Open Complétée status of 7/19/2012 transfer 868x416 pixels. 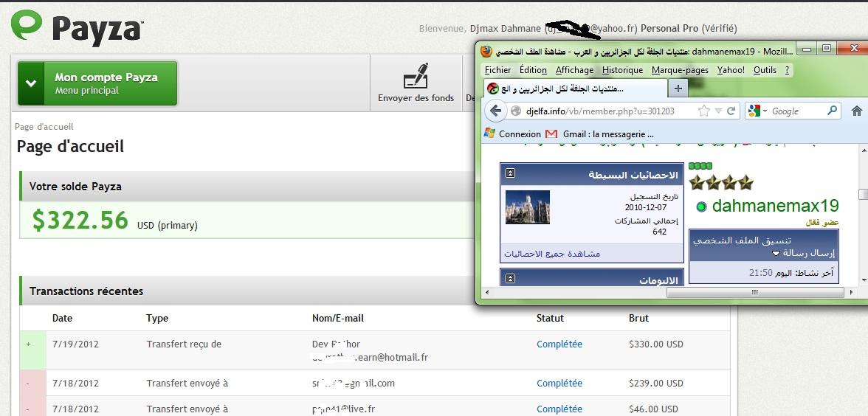[x=559, y=344]
